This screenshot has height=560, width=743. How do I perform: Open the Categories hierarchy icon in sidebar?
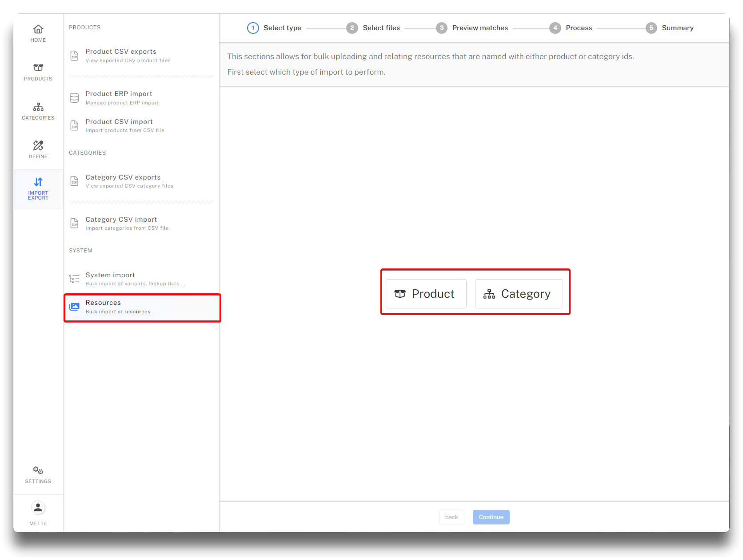click(x=38, y=107)
